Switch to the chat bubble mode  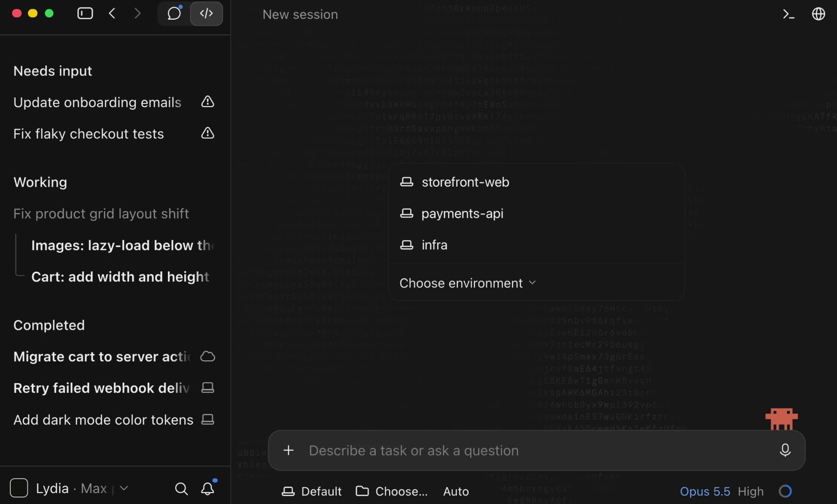[x=174, y=14]
